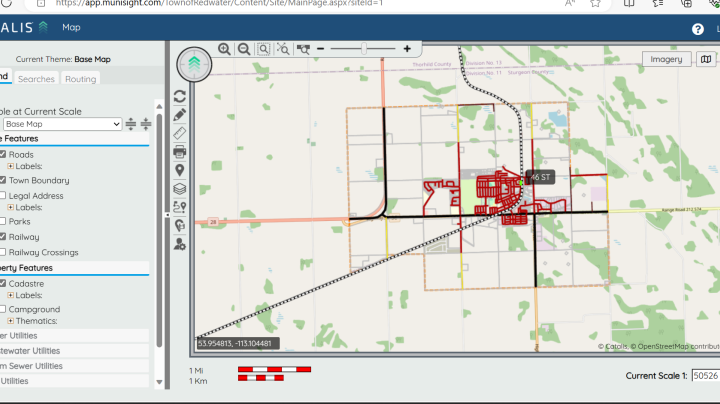Viewport: 720px width, 404px height.
Task: Expand Labels under Legal Address
Action: pyautogui.click(x=11, y=207)
